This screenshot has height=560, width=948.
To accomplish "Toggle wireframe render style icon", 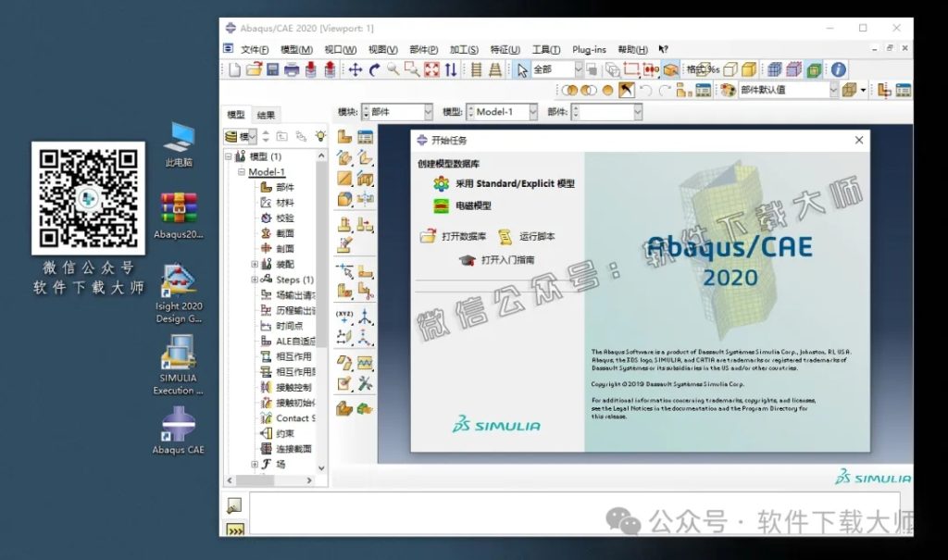I will coord(730,69).
